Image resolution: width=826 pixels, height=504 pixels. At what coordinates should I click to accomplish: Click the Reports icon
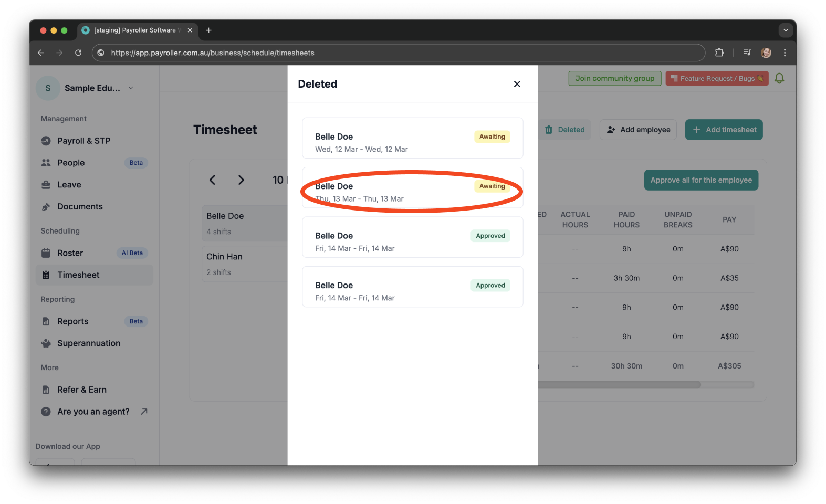click(x=46, y=321)
